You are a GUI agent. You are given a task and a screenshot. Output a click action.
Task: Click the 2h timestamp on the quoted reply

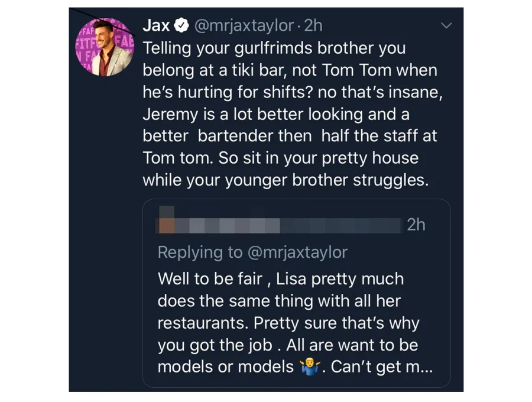[416, 225]
